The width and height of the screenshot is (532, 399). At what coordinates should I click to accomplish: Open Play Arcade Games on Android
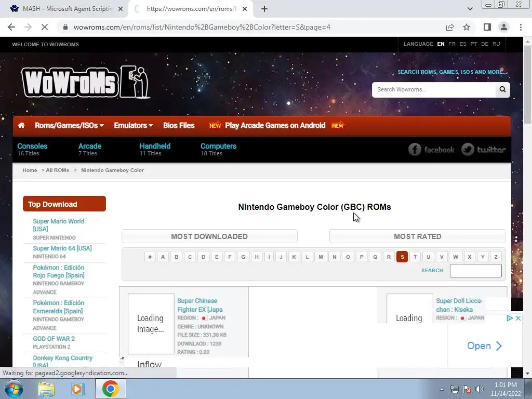point(275,125)
